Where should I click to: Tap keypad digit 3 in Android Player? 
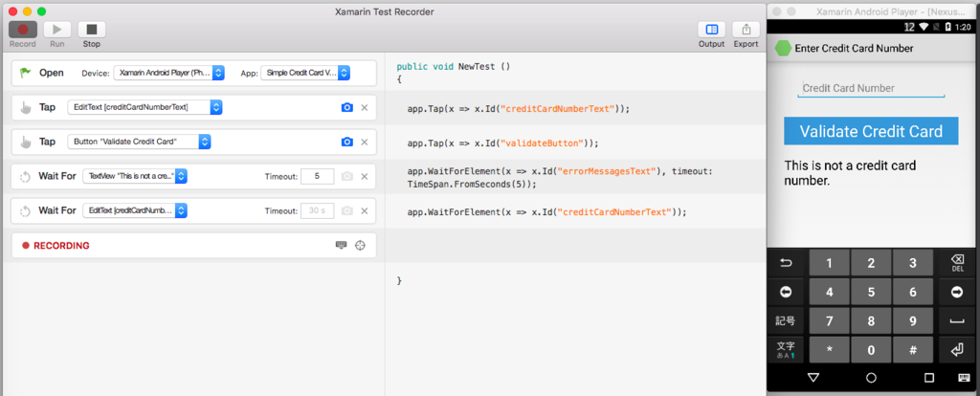(x=912, y=263)
